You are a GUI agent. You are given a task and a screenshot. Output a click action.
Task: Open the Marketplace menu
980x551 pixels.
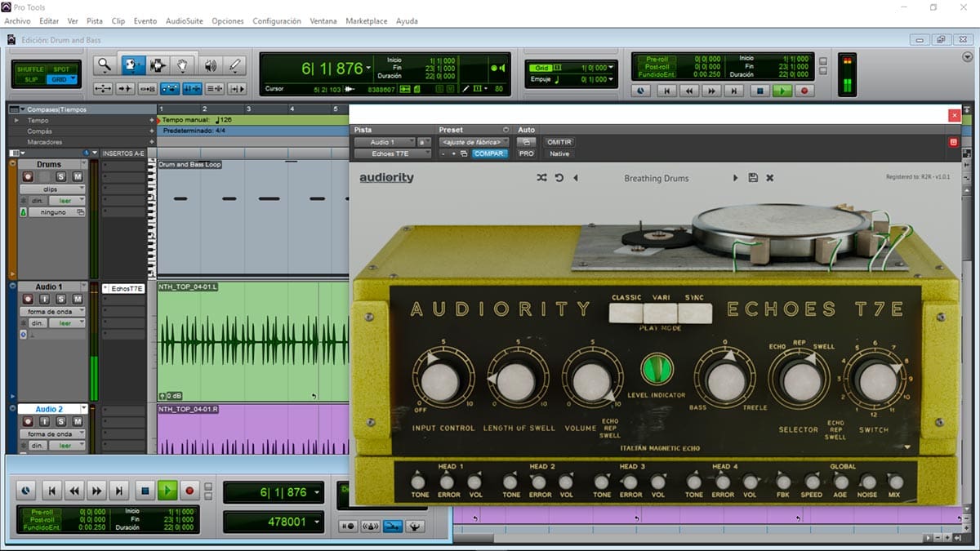367,21
